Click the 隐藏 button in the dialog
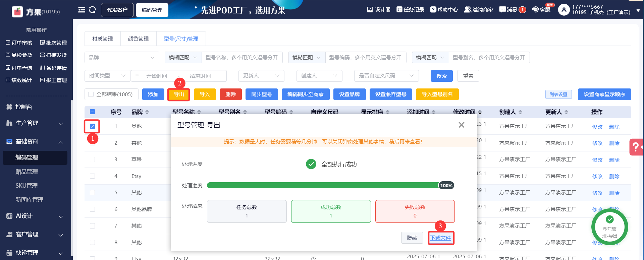 pyautogui.click(x=412, y=238)
